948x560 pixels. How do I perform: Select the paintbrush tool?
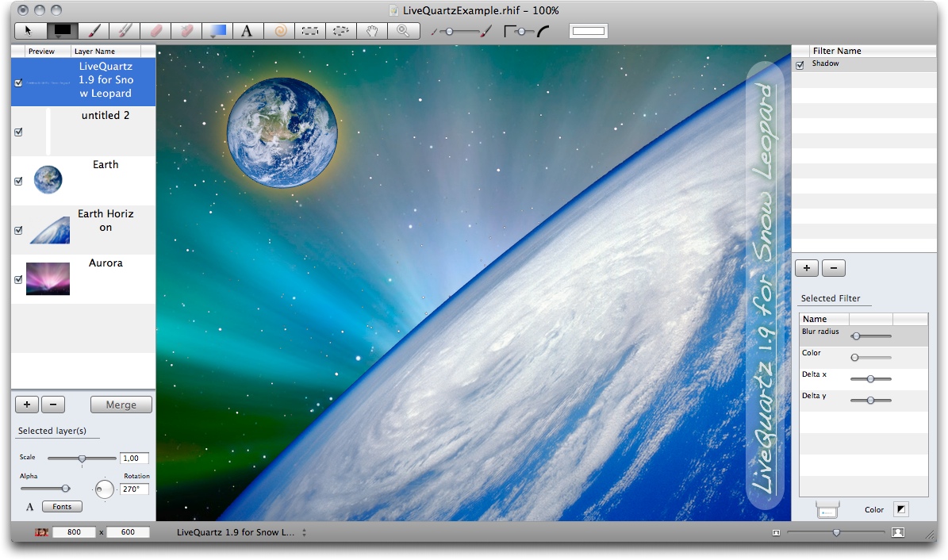[x=93, y=31]
